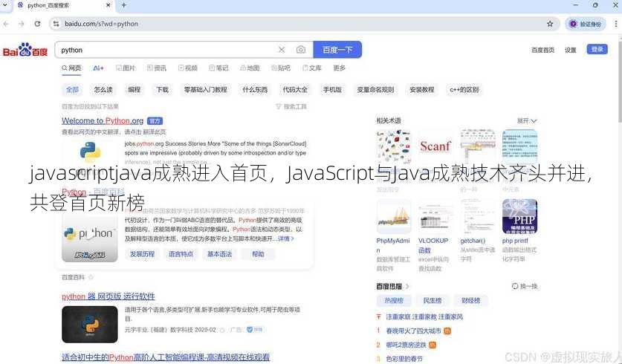622x364 pixels.
Task: Switch to the 笔记 search tab
Action: point(218,68)
